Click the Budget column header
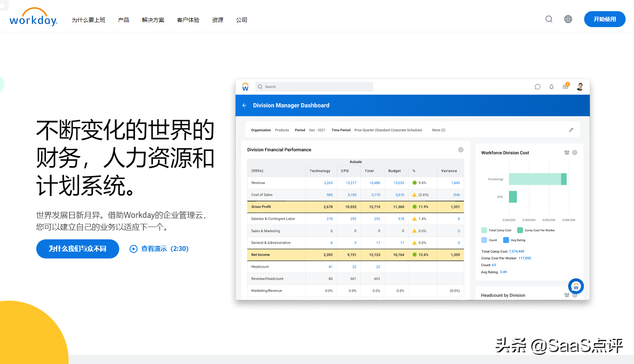The height and width of the screenshot is (364, 634). 395,171
